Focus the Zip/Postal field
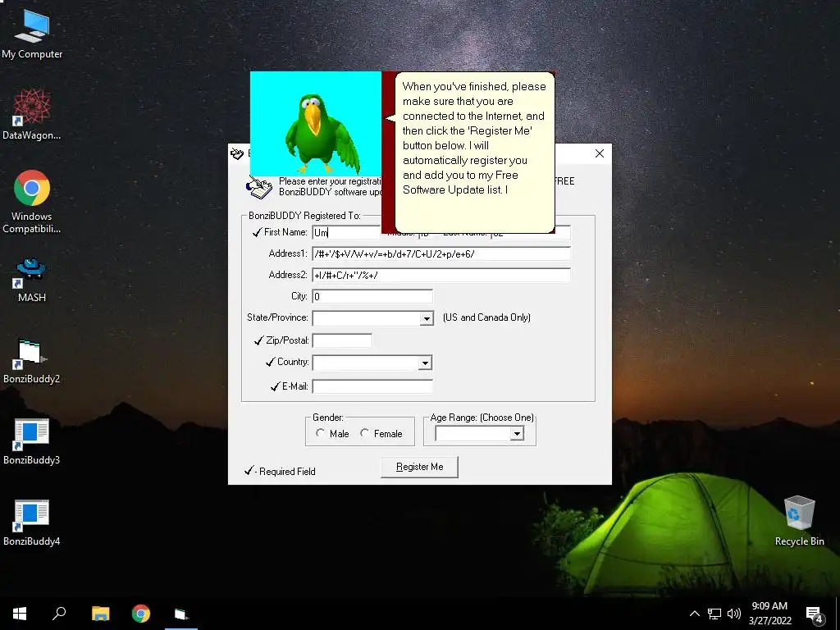The image size is (840, 630). 342,340
